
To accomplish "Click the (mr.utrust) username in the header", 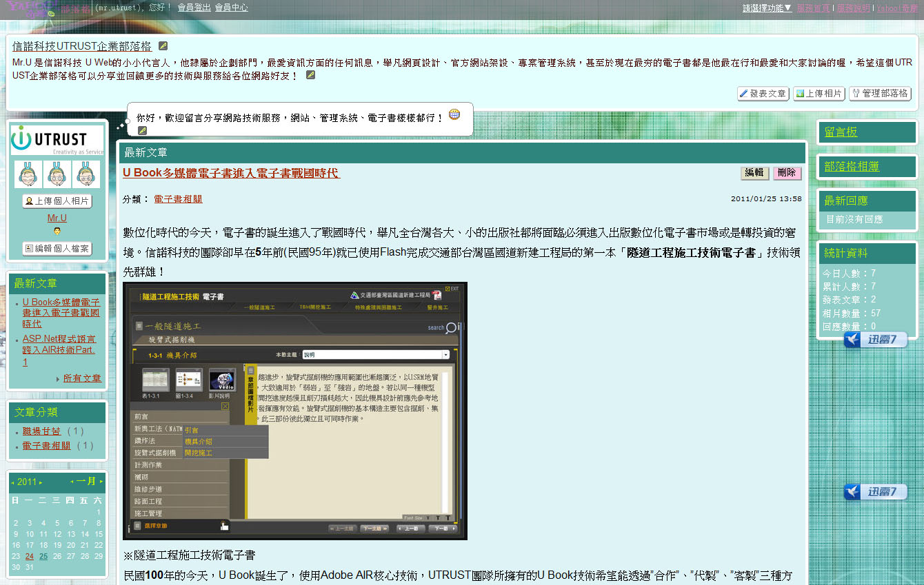I will pos(117,8).
